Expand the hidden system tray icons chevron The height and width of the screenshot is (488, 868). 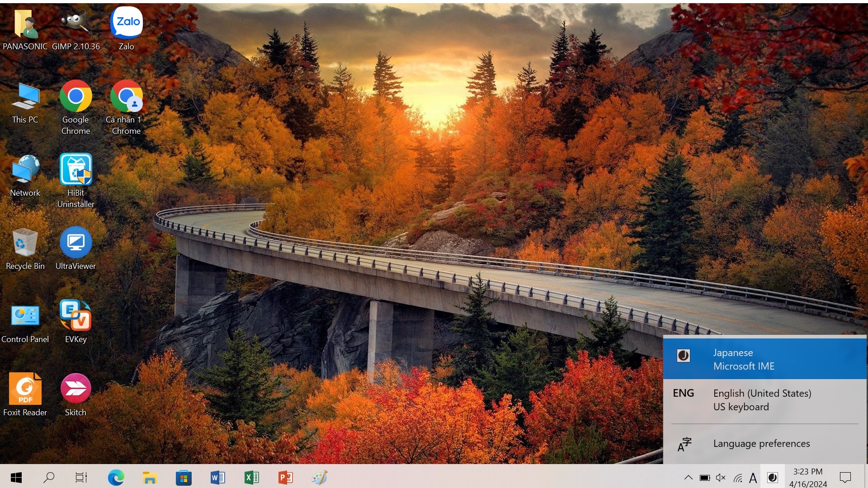[x=688, y=478]
